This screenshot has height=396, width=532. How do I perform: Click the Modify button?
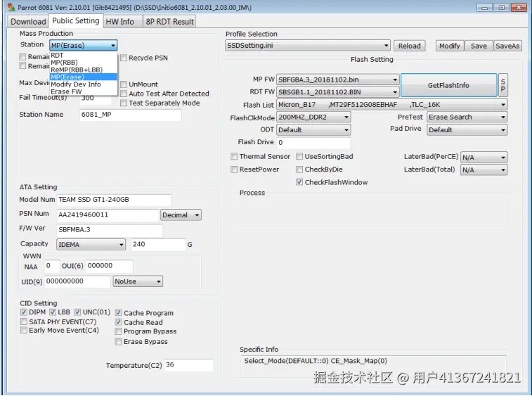click(x=450, y=46)
